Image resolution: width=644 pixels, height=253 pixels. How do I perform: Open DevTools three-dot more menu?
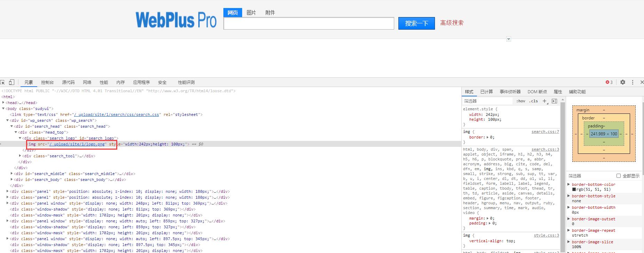[633, 82]
